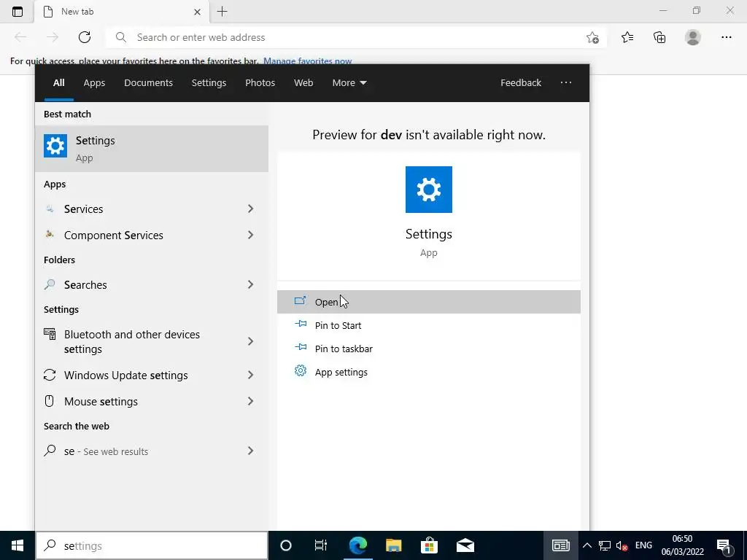
Task: Click the Mouse settings icon
Action: click(x=50, y=401)
